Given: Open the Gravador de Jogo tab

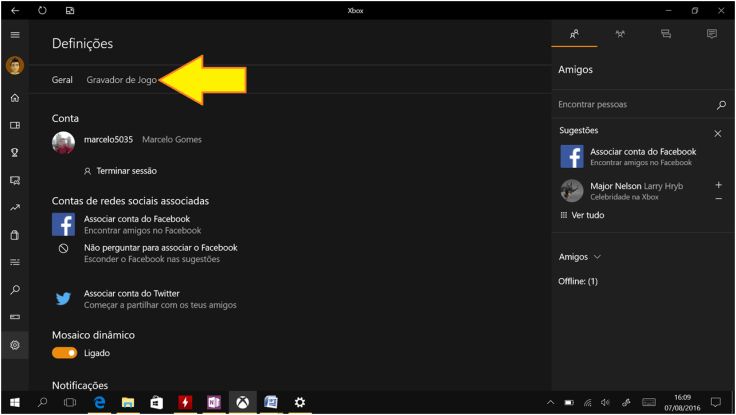Looking at the screenshot, I should coord(120,79).
